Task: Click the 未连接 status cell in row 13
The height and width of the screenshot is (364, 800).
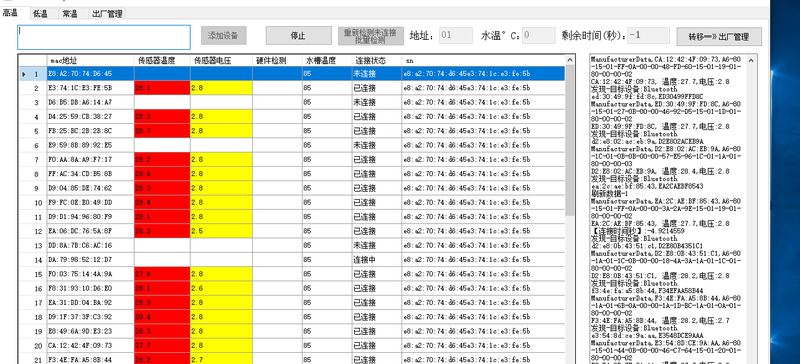Action: pyautogui.click(x=376, y=245)
